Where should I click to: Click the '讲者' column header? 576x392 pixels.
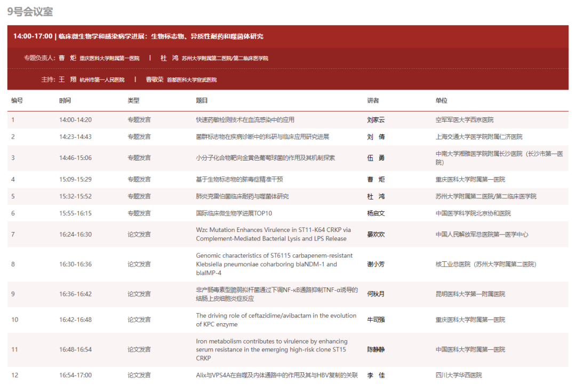[x=373, y=101]
